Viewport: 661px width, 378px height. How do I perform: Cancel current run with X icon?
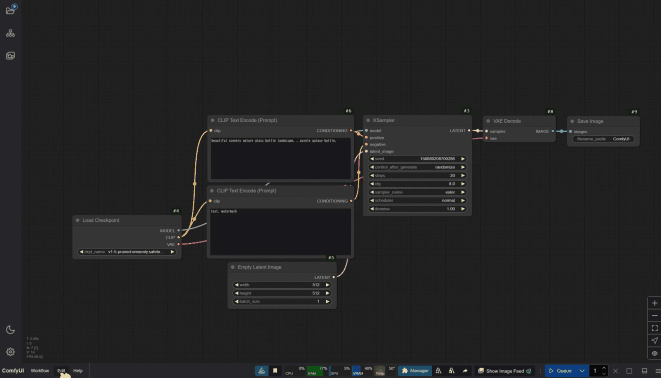pos(615,371)
